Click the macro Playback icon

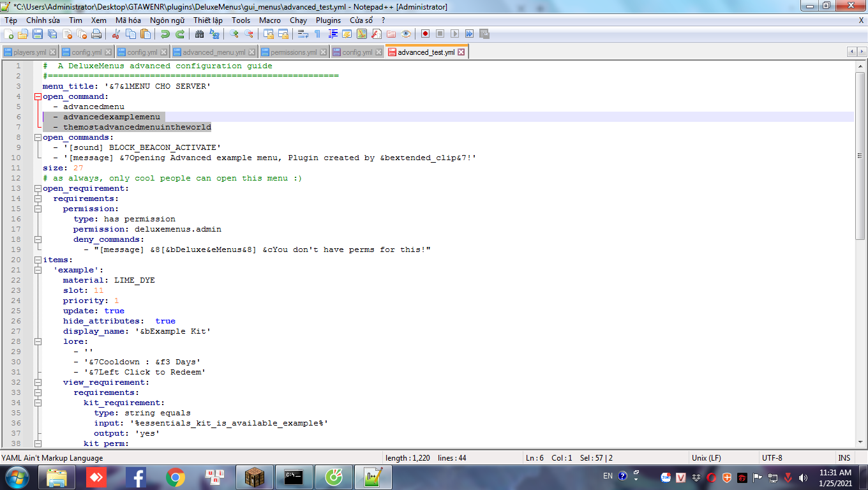pyautogui.click(x=454, y=34)
